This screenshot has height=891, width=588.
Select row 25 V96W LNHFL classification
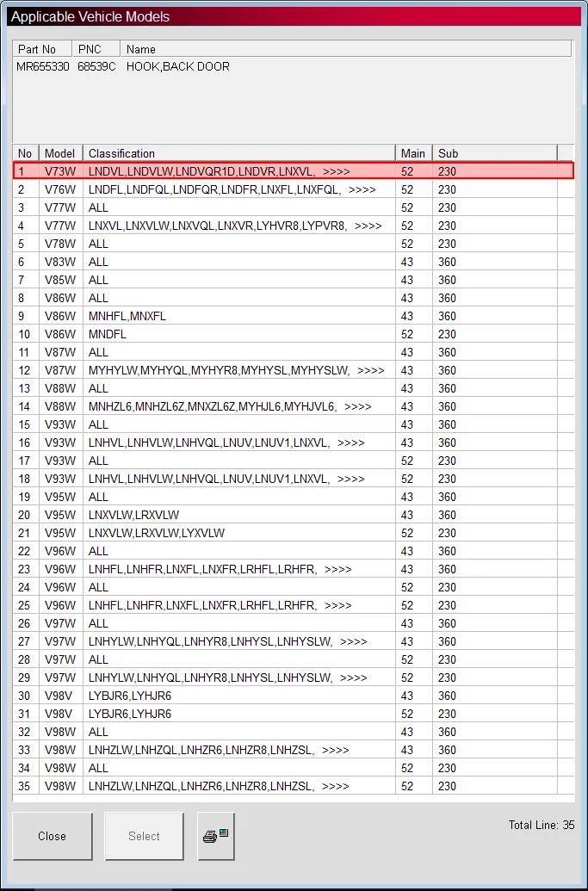click(294, 605)
